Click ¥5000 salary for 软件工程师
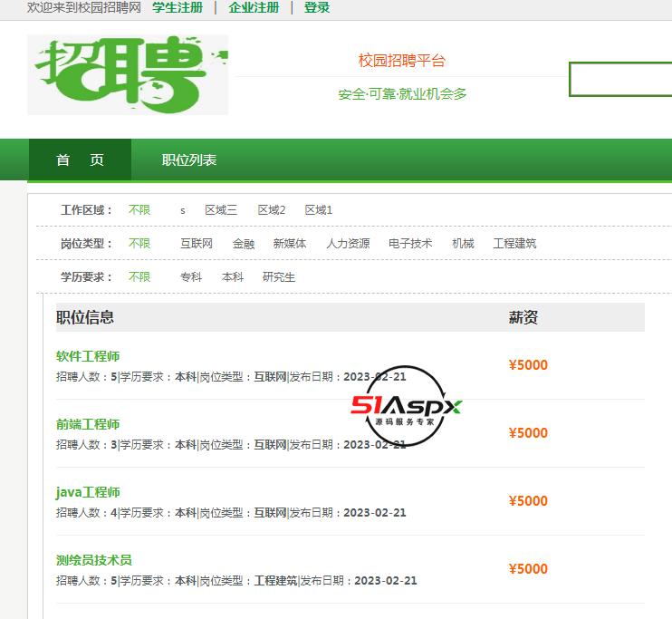Viewport: 672px width, 619px height. 528,364
